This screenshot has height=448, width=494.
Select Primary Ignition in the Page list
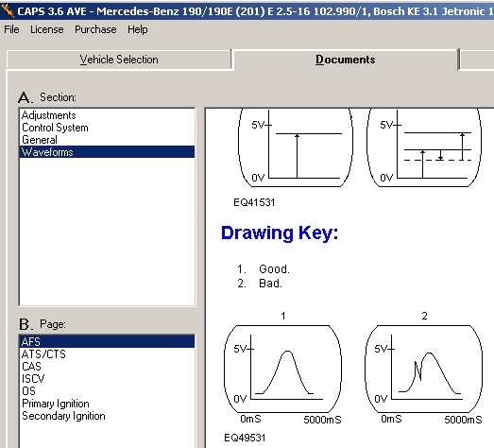[x=107, y=404]
